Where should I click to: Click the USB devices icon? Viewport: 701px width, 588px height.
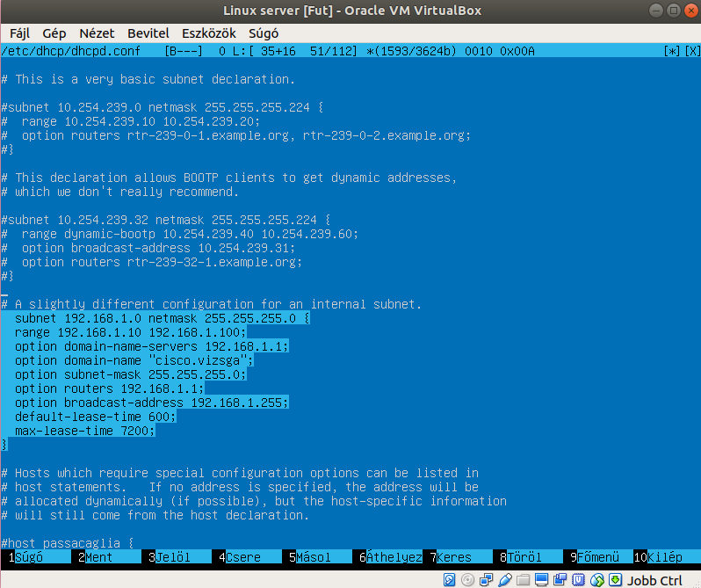click(505, 580)
